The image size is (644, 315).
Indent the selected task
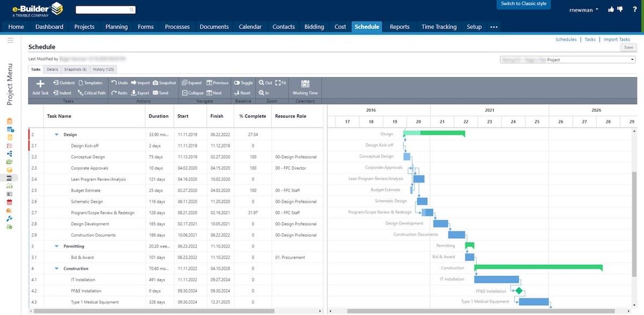coord(62,93)
